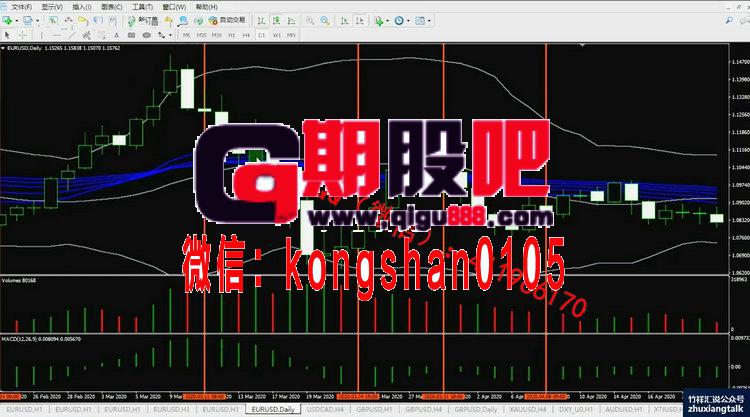
Task: Click the Periods clock icon
Action: 399,21
